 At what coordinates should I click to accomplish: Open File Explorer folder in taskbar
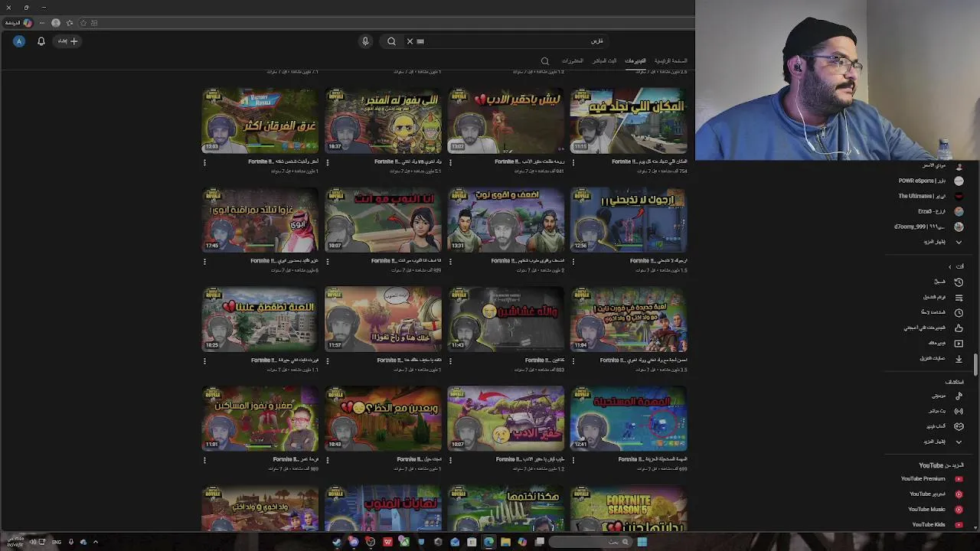[x=505, y=542]
